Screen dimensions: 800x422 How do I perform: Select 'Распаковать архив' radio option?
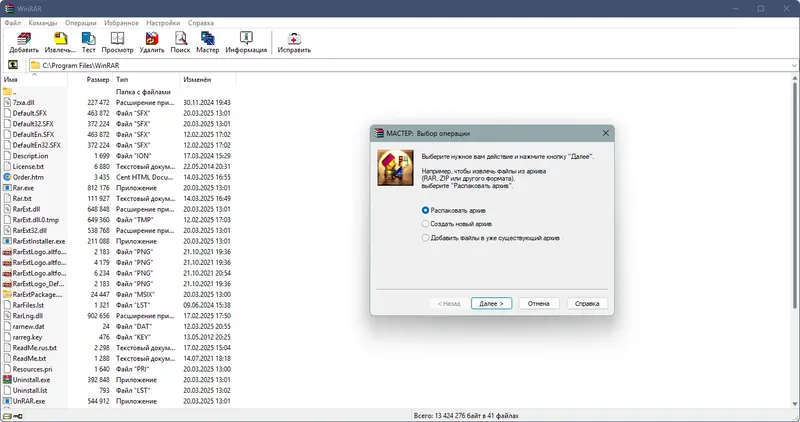click(425, 210)
